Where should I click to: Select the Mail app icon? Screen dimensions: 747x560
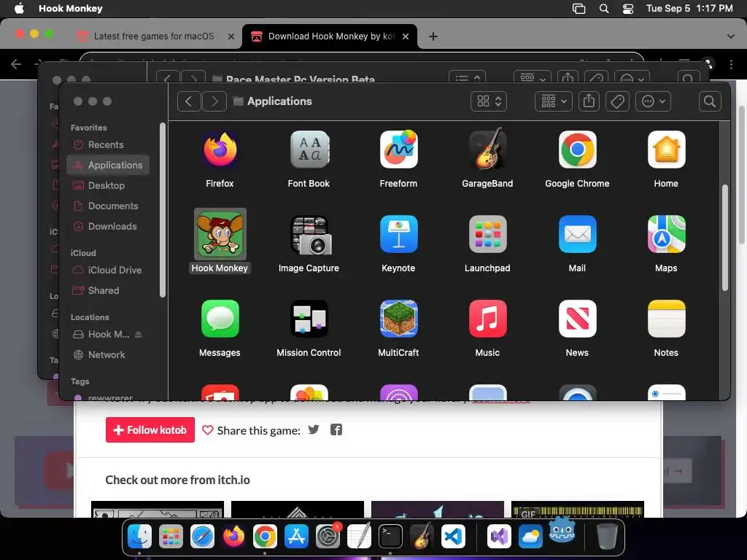577,234
